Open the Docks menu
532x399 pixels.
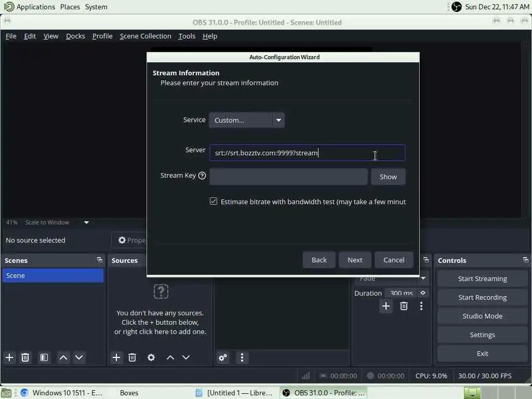coord(75,36)
